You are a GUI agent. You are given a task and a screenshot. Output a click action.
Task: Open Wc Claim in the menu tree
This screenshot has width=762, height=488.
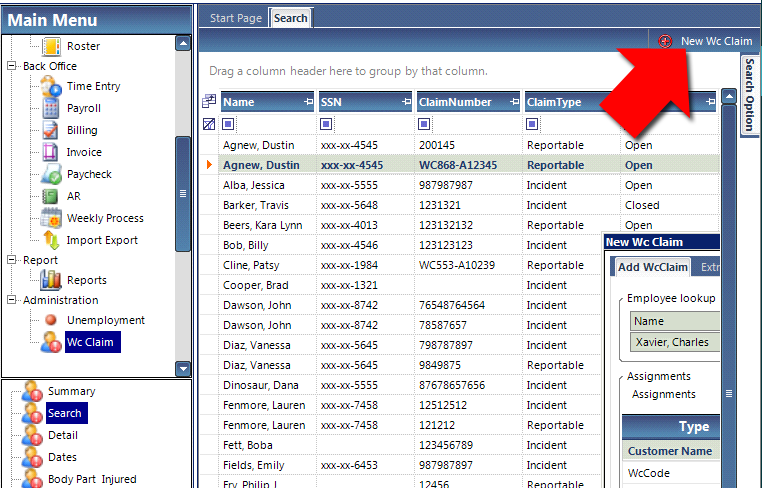click(92, 342)
